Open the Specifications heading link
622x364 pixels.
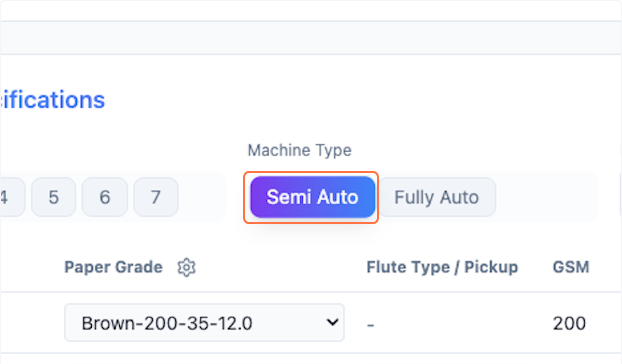tap(52, 99)
